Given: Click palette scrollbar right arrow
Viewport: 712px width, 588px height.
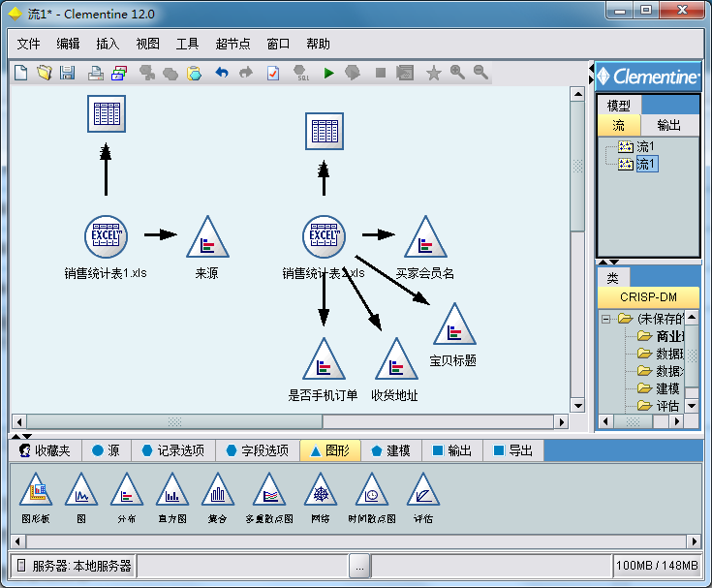Looking at the screenshot, I should click(694, 542).
